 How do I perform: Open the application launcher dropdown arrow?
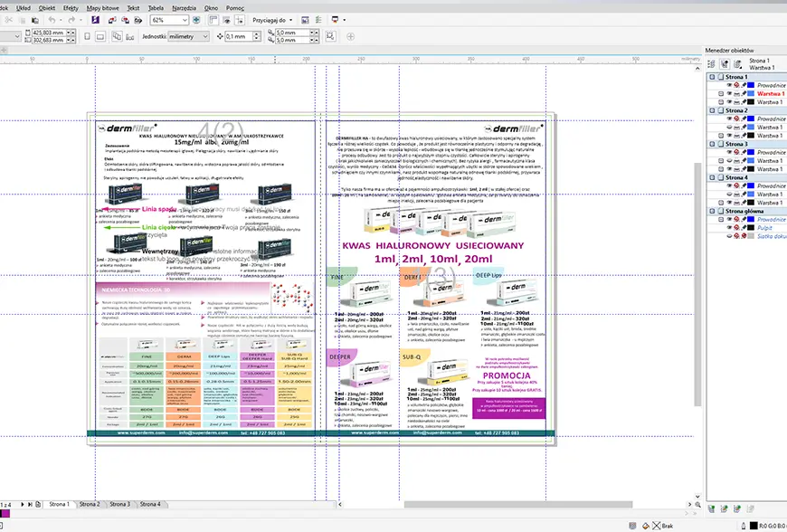(345, 20)
